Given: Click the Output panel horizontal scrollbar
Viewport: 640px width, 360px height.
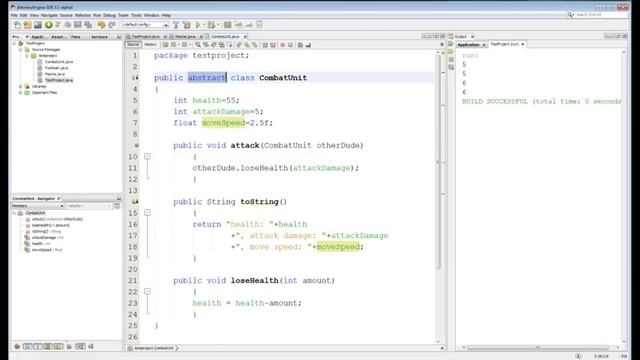Looking at the screenshot, I should 539,348.
